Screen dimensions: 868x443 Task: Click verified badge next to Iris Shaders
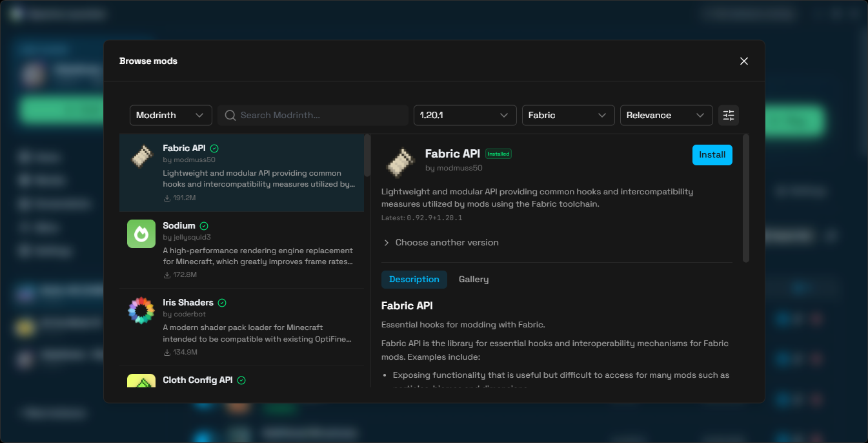tap(222, 303)
